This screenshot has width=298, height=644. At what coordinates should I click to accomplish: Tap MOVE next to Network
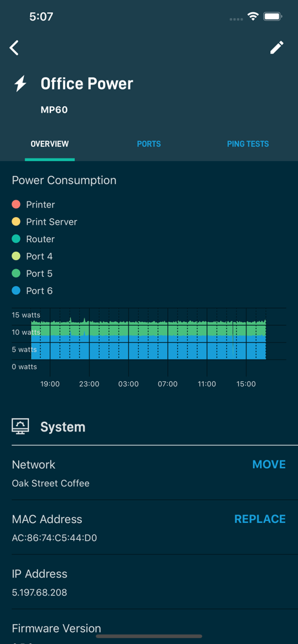click(x=269, y=464)
